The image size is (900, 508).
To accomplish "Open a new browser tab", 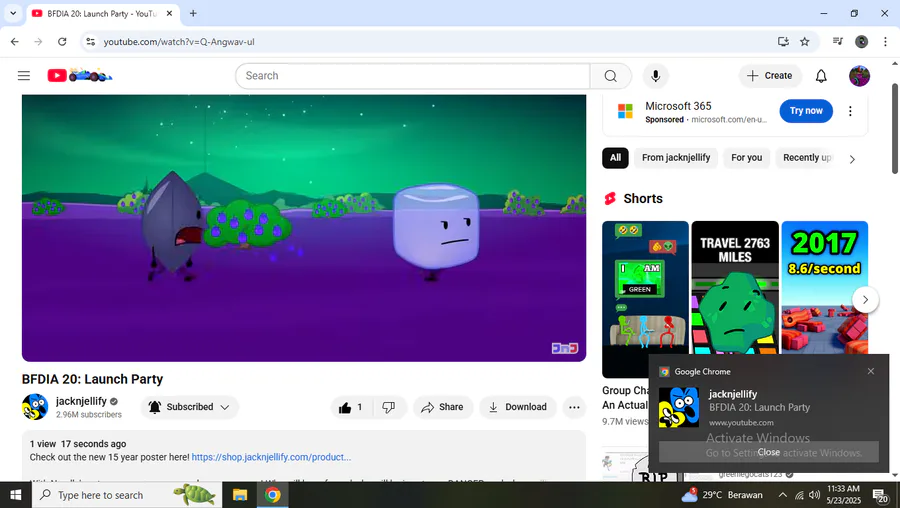I will 193,13.
